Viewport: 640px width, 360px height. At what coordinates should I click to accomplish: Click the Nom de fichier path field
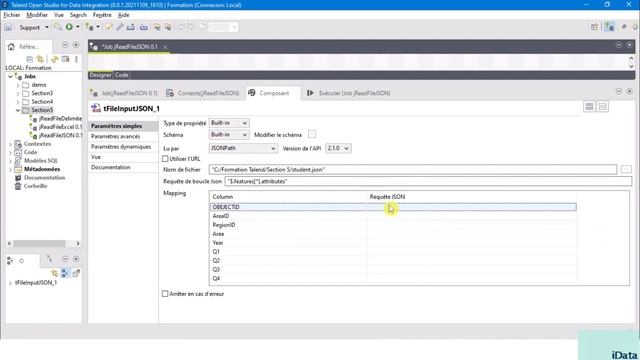413,169
